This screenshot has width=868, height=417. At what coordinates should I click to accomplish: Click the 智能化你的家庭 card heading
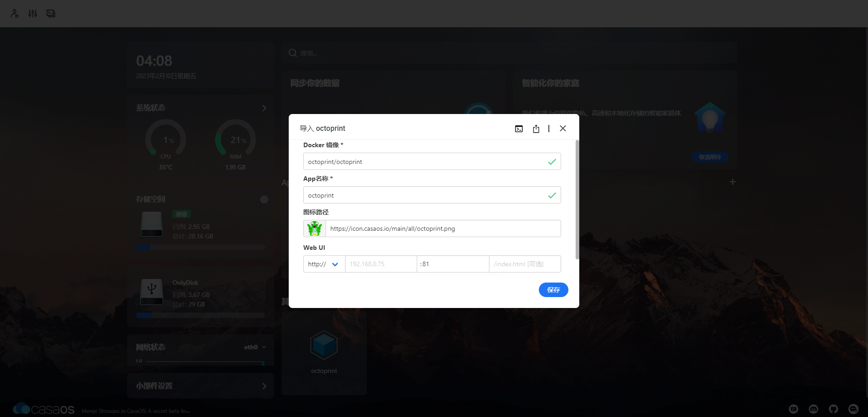551,83
